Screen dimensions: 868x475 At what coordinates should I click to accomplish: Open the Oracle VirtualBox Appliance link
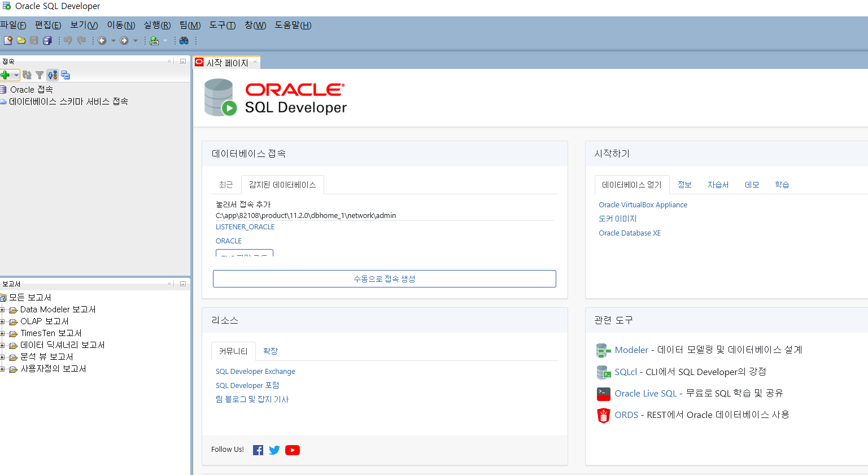[643, 205]
